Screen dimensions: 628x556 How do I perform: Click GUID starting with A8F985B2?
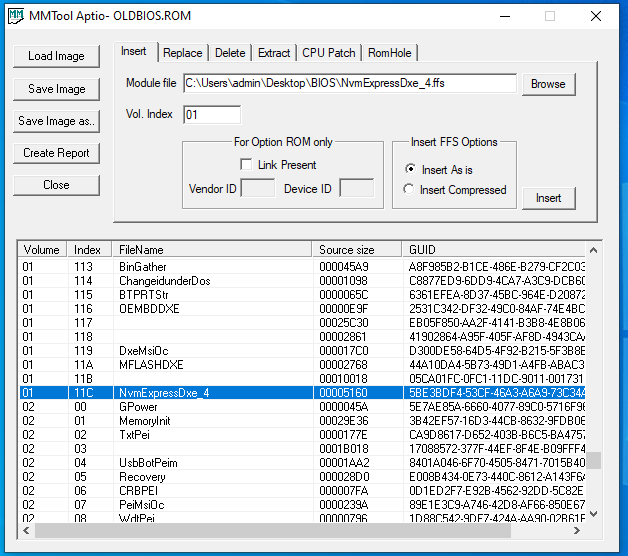tap(497, 267)
